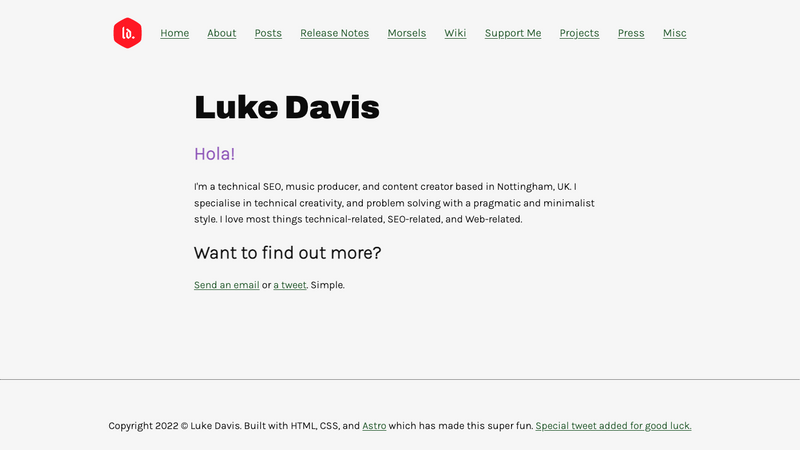Click the "Luke Davis" main heading

pos(287,106)
